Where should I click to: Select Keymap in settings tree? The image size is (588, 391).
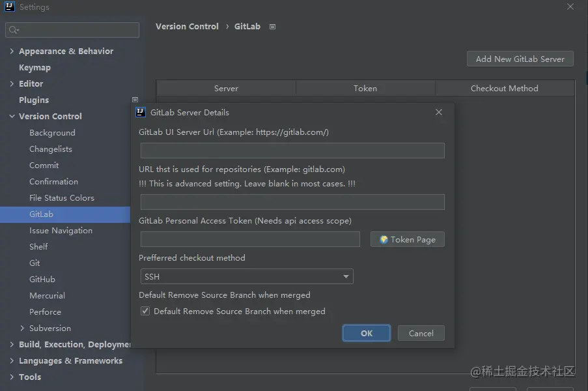tap(35, 68)
